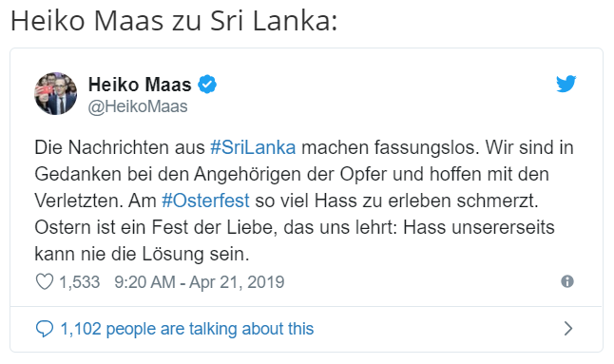Click the tweet's opening words "Die Nachrichten aus"
The height and width of the screenshot is (364, 614).
[x=120, y=147]
